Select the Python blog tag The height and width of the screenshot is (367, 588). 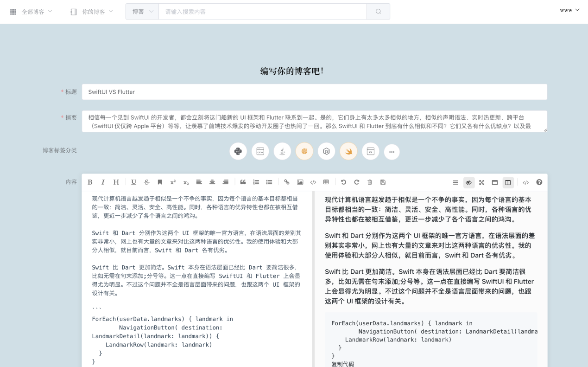pyautogui.click(x=238, y=151)
